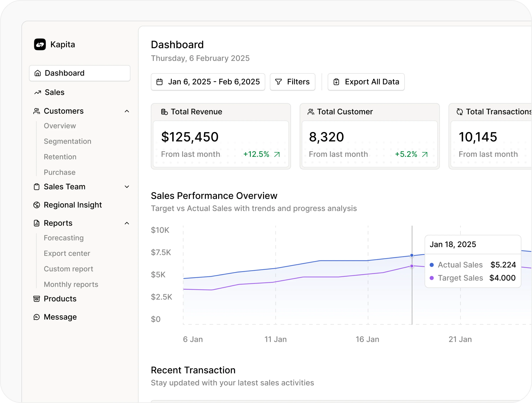Open the Jan 6 - Feb 6 date range picker
The height and width of the screenshot is (403, 532).
pyautogui.click(x=208, y=82)
